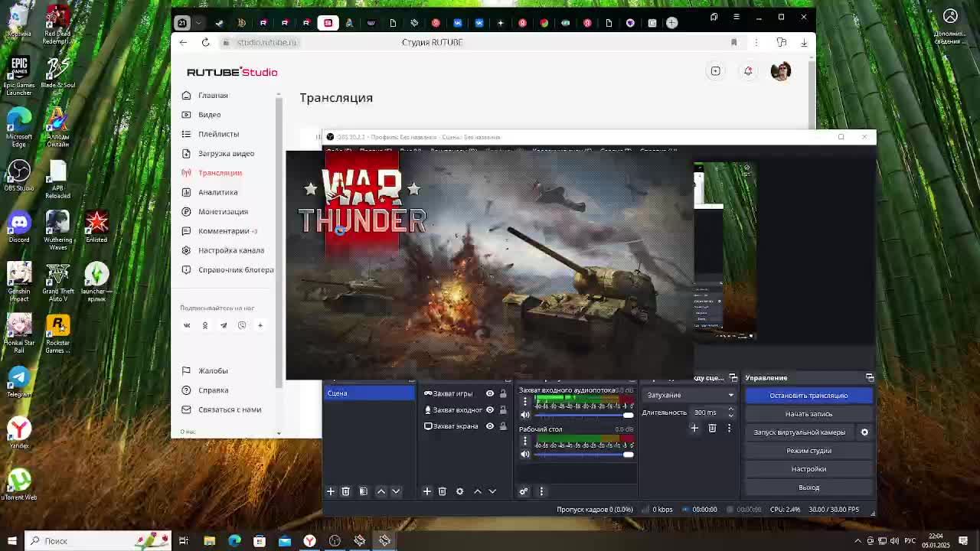Image resolution: width=980 pixels, height=551 pixels.
Task: Open the RUTUBE account avatar menu
Action: coord(781,71)
